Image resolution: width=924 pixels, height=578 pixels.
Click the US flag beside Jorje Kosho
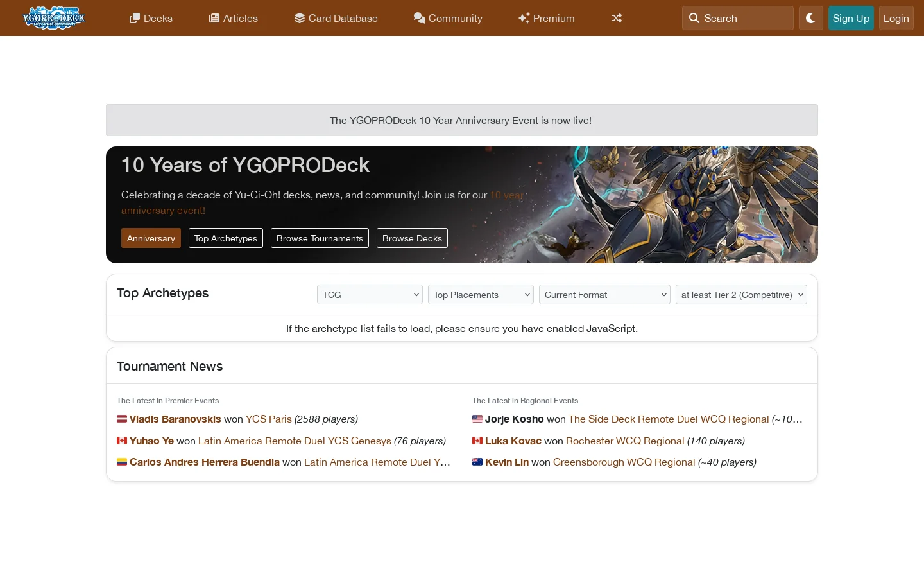coord(477,419)
